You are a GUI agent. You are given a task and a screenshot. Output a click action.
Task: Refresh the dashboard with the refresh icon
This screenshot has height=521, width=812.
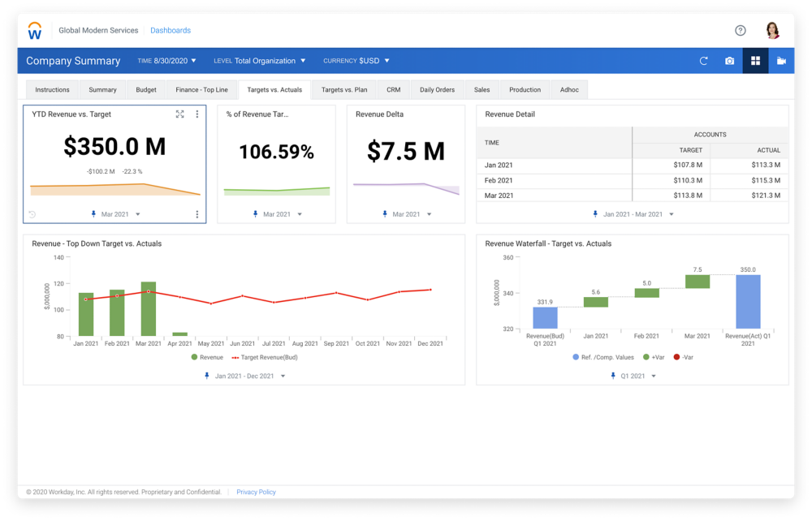[x=703, y=61]
